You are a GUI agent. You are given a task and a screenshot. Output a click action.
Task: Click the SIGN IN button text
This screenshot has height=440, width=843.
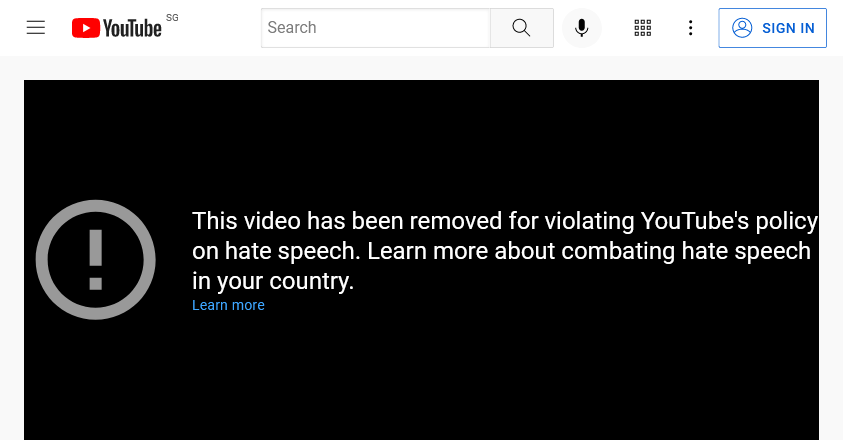click(788, 28)
